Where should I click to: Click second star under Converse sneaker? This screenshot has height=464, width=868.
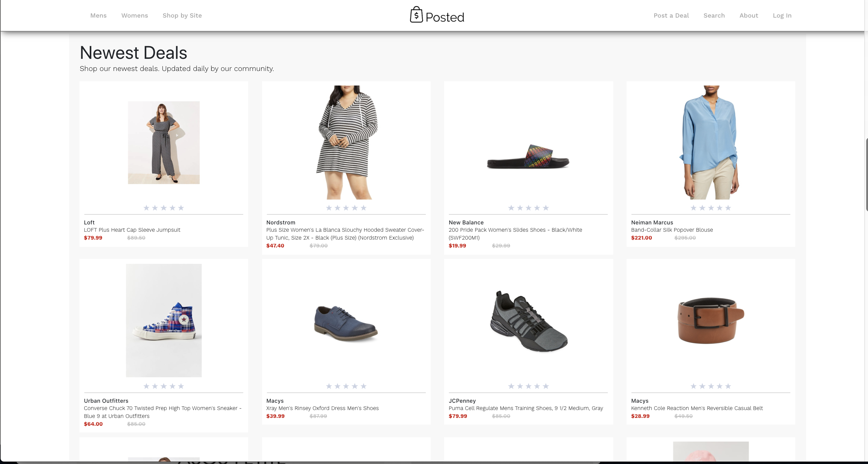(155, 386)
